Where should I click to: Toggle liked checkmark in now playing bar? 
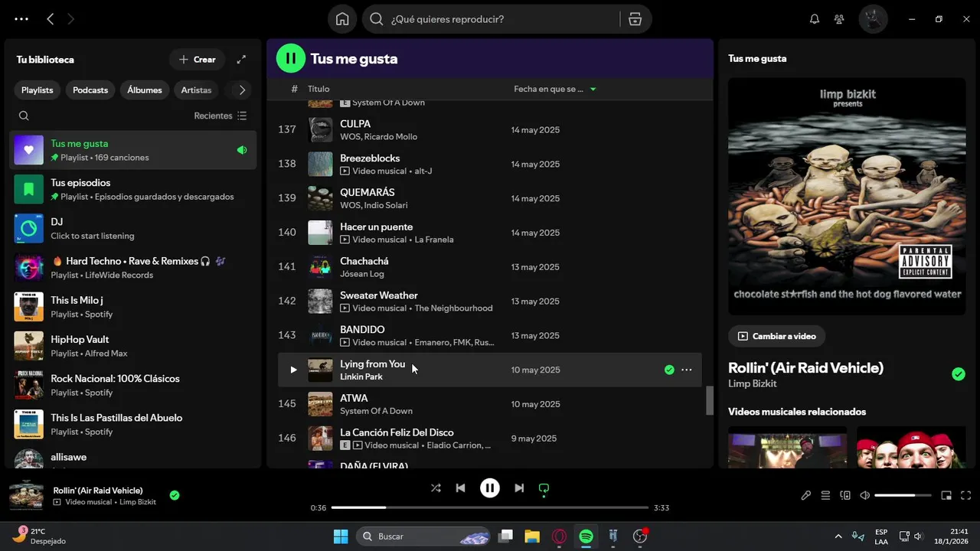coord(175,495)
